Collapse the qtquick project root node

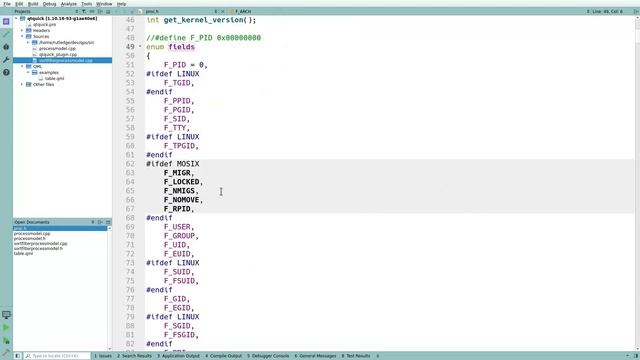point(16,18)
